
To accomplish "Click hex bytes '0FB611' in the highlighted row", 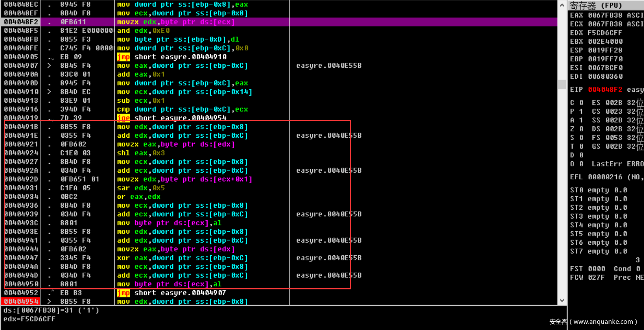I will tap(73, 22).
